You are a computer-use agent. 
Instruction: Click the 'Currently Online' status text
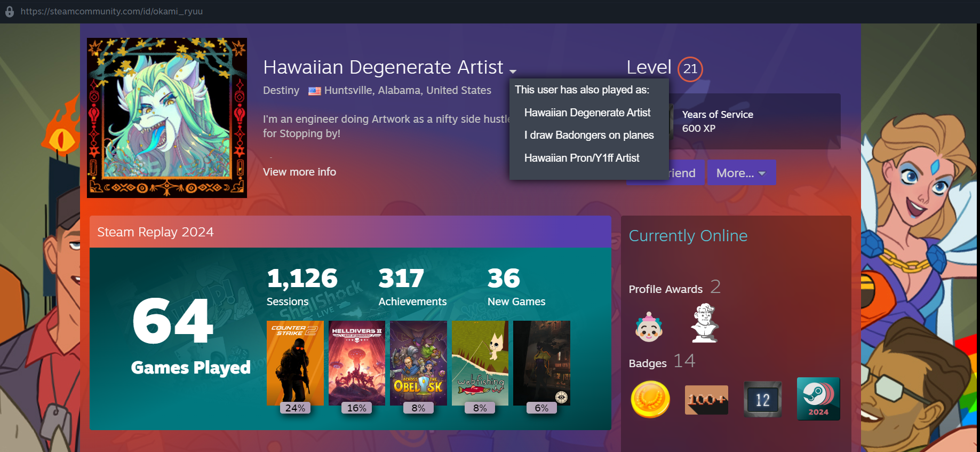click(x=688, y=236)
